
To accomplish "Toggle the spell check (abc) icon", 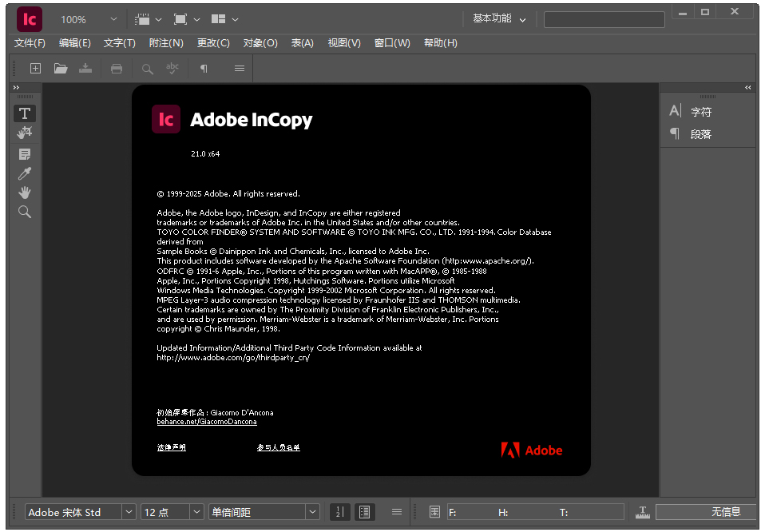I will coord(172,68).
